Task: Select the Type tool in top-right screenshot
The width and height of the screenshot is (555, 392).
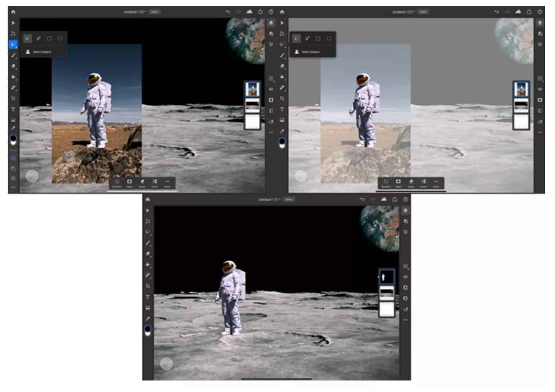Action: [282, 109]
